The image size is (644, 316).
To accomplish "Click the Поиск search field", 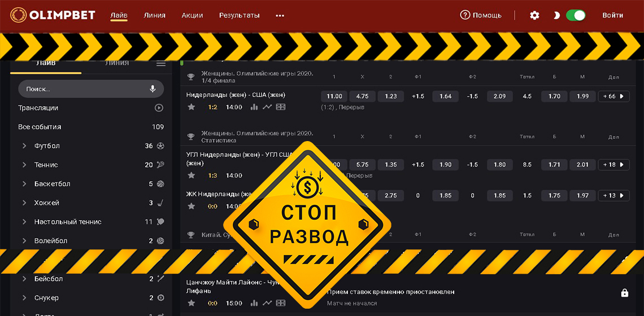I will pyautogui.click(x=91, y=89).
